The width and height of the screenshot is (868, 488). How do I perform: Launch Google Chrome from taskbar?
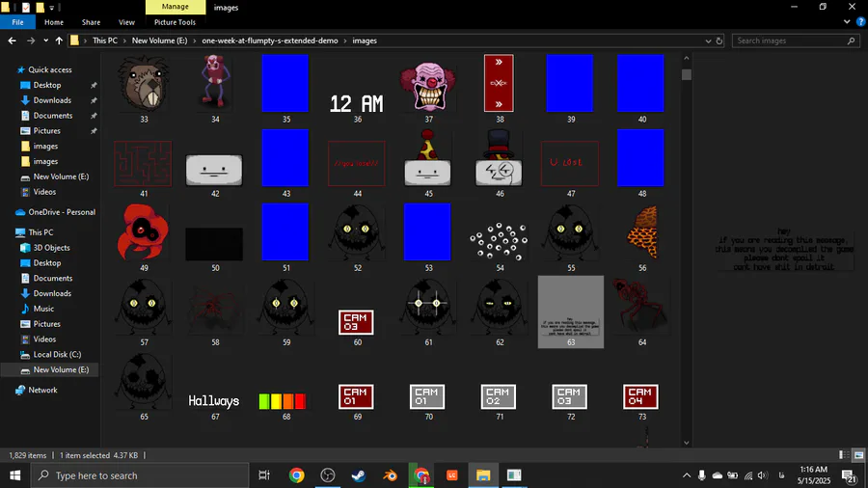[x=297, y=475]
